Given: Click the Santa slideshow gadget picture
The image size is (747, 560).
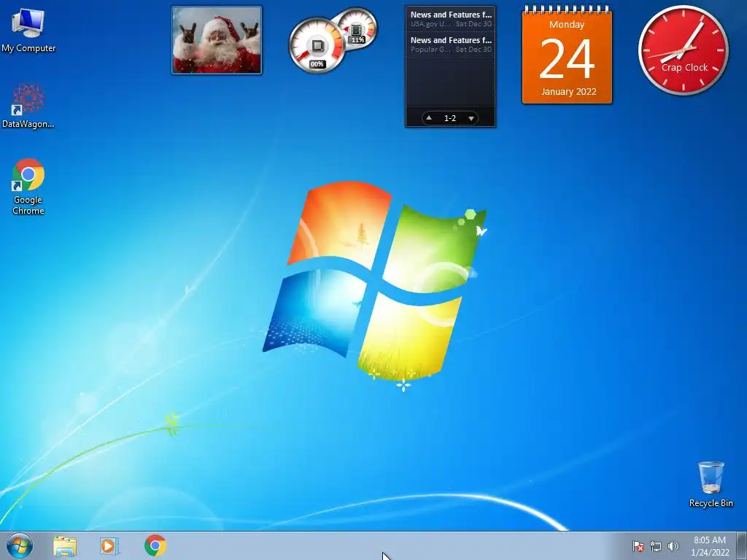Looking at the screenshot, I should tap(217, 40).
